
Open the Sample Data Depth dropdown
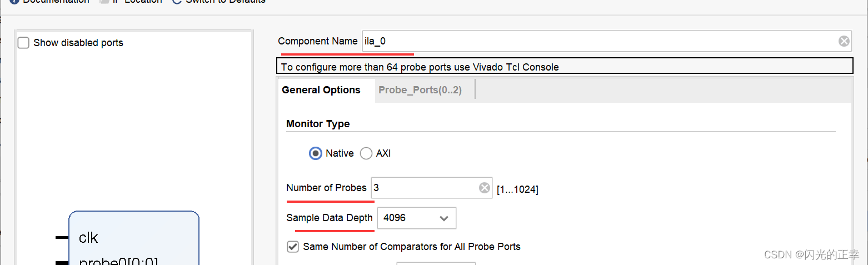(416, 218)
